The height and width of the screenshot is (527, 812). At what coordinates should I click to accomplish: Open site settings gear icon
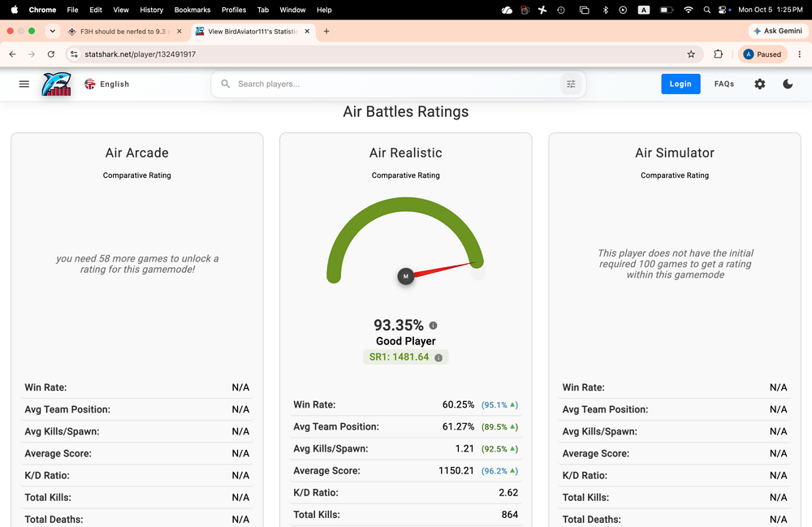(760, 84)
